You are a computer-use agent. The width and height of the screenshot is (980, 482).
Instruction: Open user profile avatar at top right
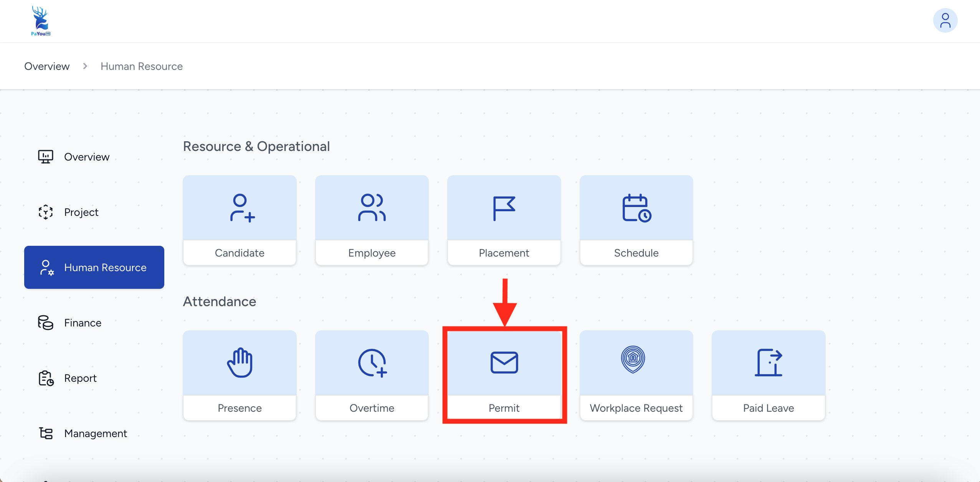tap(945, 21)
